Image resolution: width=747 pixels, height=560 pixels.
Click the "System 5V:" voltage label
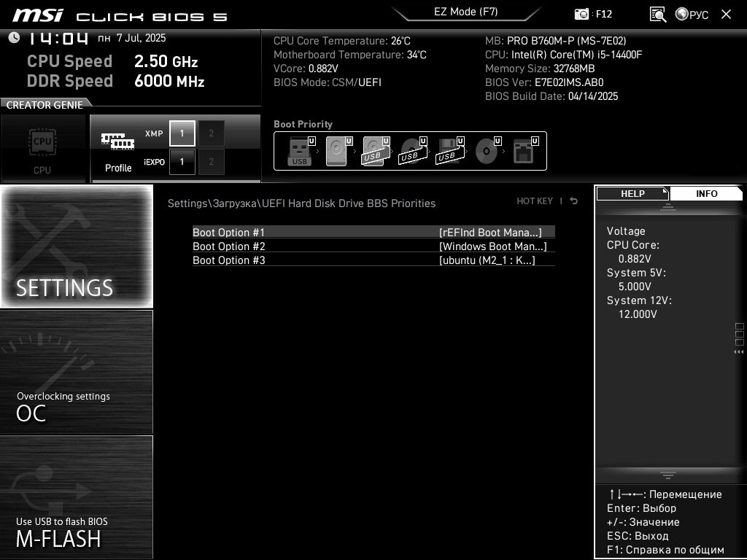pos(636,273)
